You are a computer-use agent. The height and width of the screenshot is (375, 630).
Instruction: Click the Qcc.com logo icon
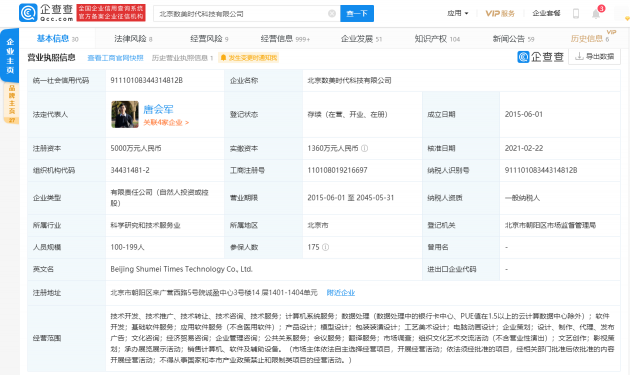pos(28,13)
